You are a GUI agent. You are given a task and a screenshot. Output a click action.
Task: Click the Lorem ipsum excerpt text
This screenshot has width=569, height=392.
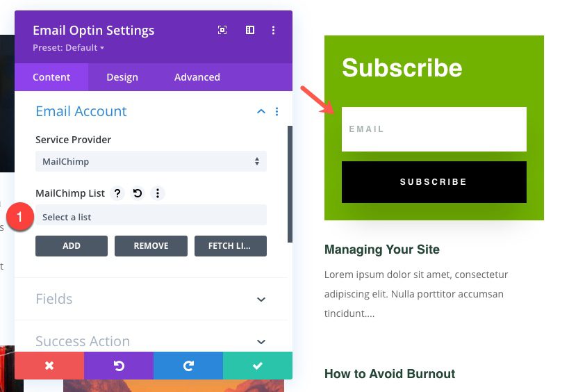(416, 294)
